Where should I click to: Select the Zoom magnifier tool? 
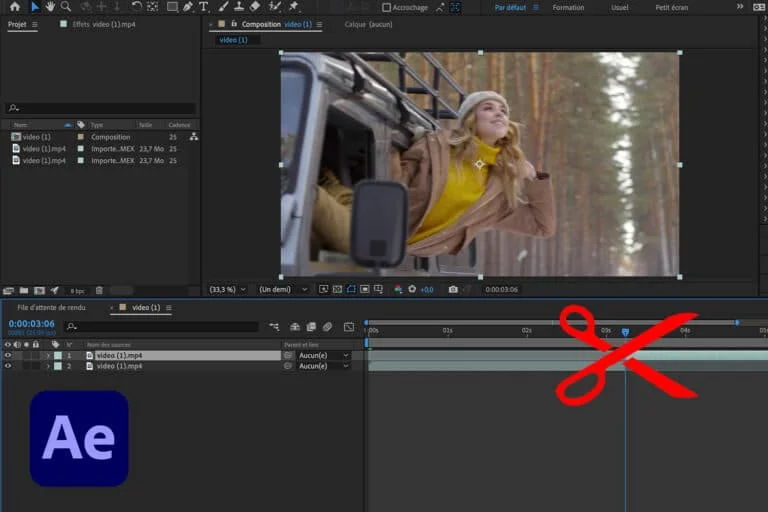tap(66, 7)
